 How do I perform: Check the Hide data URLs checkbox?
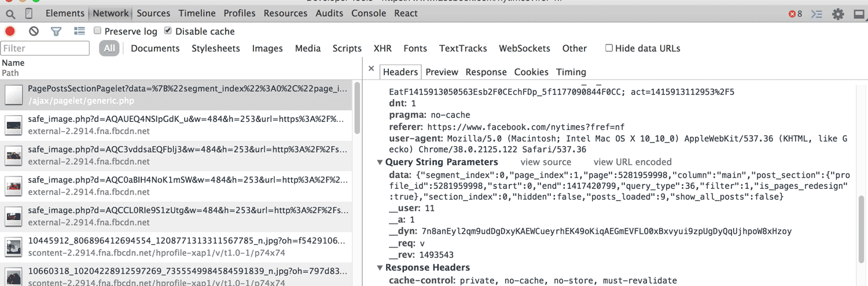609,48
